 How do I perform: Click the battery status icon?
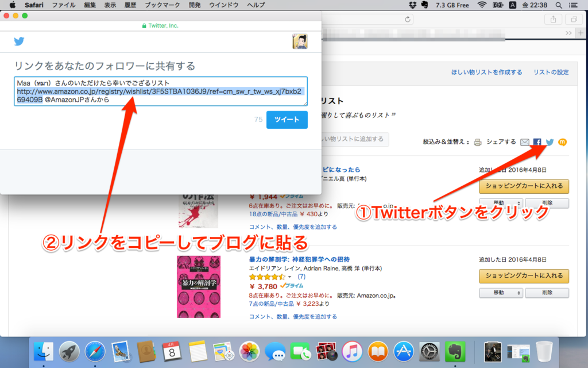pos(498,5)
